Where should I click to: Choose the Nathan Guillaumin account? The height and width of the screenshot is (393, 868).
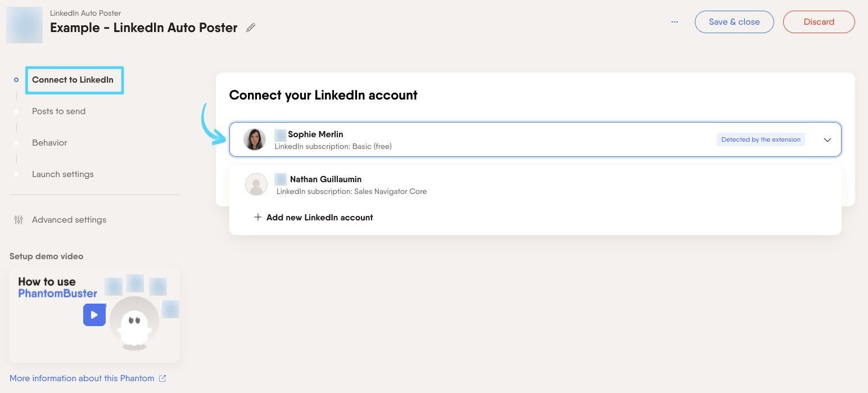pos(535,184)
